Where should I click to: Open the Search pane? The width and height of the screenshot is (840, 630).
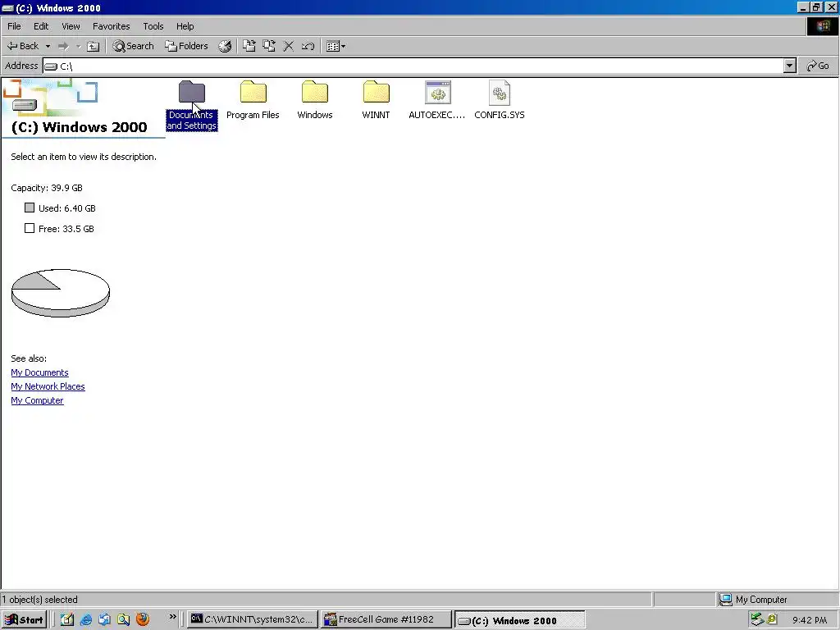[x=134, y=46]
